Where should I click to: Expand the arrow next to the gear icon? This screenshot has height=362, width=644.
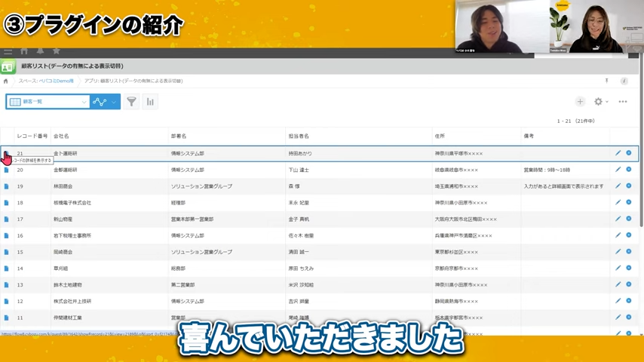(607, 102)
